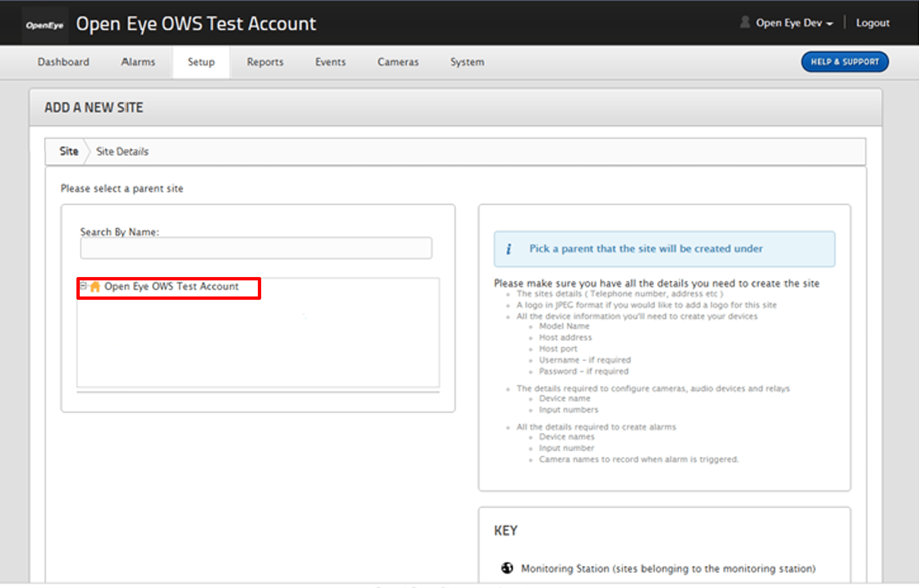Screen dimensions: 919x588
Task: Select the Site breadcrumb step
Action: (x=69, y=152)
